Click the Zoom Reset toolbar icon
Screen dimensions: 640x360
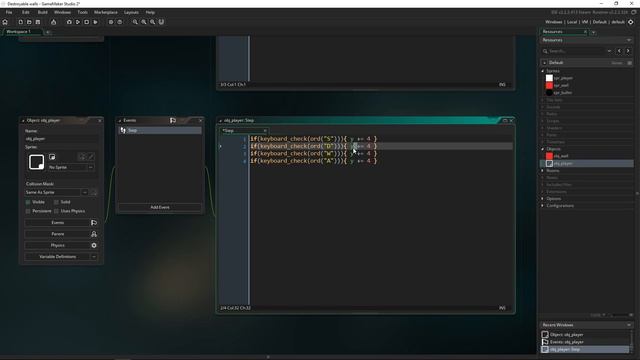[144, 22]
